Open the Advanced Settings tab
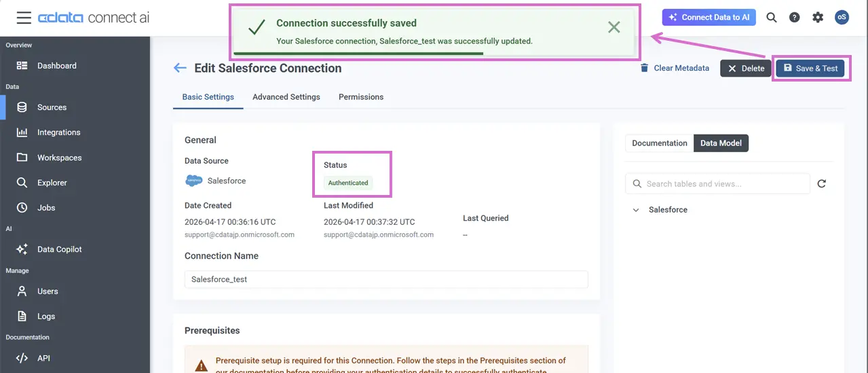The height and width of the screenshot is (373, 868). [286, 97]
